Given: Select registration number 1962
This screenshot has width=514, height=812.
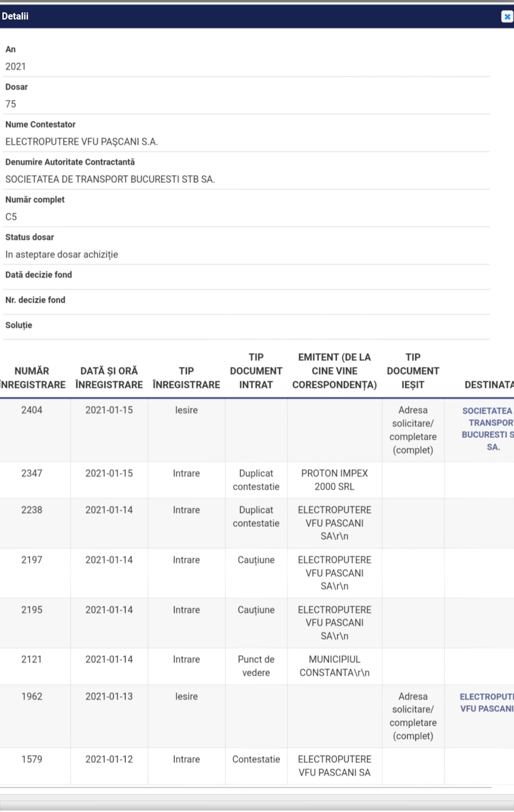Looking at the screenshot, I should (x=32, y=696).
